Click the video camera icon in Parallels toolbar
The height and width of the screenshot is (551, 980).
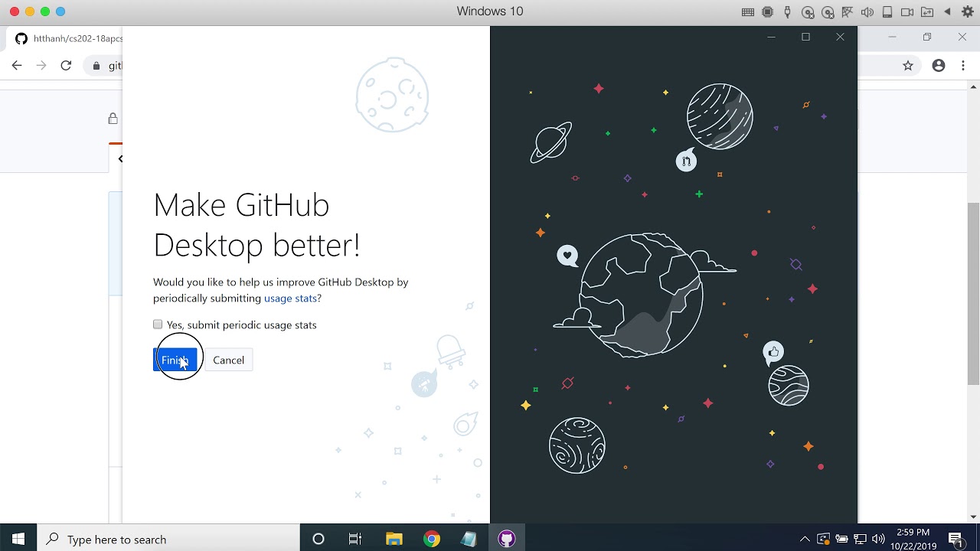tap(907, 12)
